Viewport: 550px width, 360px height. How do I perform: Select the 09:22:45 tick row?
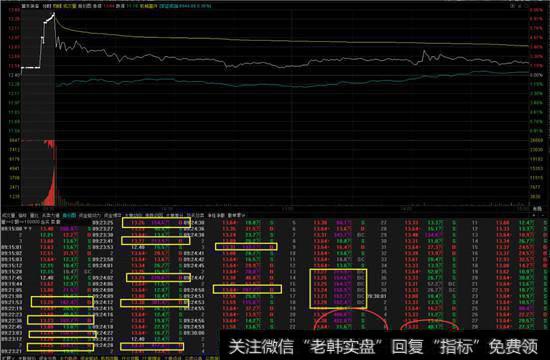click(x=46, y=327)
